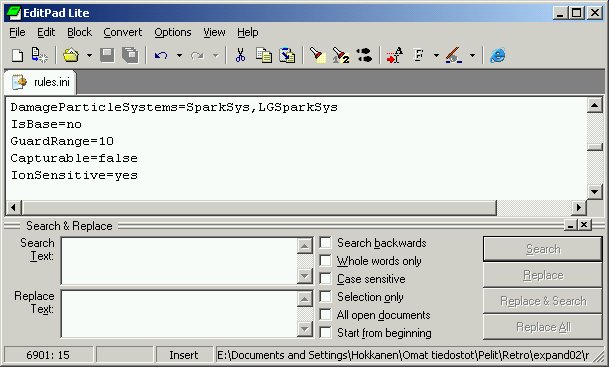Click the Replace & Search button
This screenshot has width=609, height=367.
pyautogui.click(x=543, y=301)
